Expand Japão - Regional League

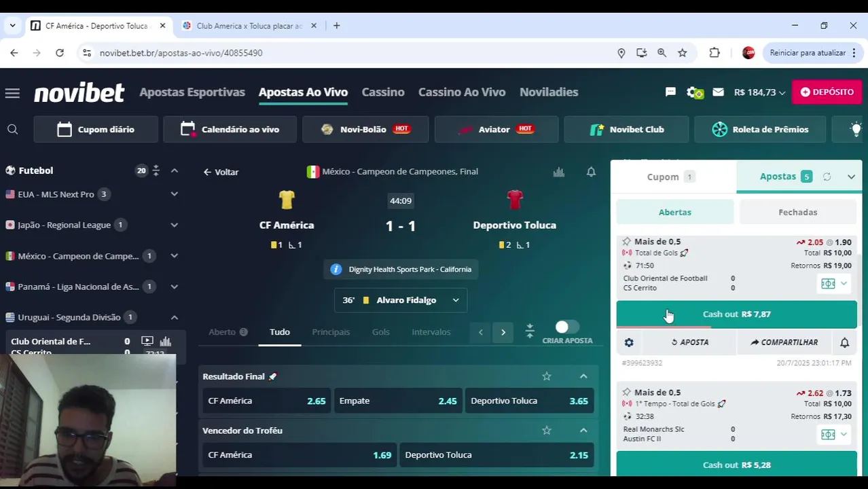pos(174,225)
